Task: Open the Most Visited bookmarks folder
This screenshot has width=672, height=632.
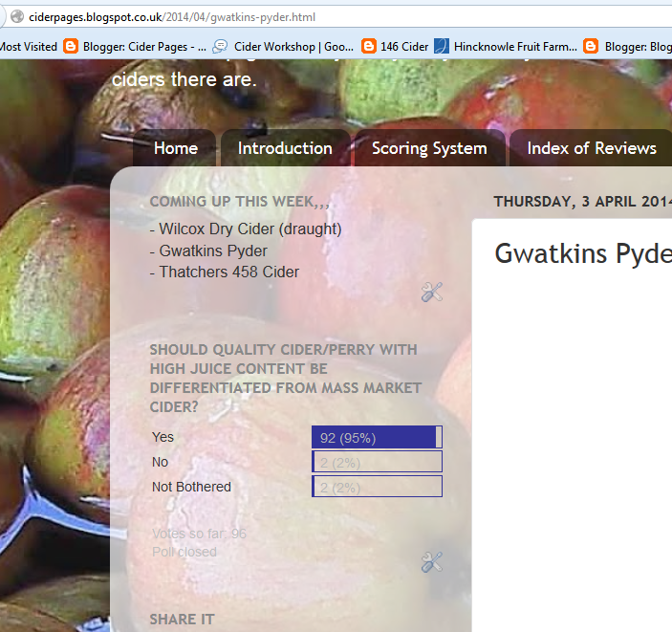Action: 29,46
